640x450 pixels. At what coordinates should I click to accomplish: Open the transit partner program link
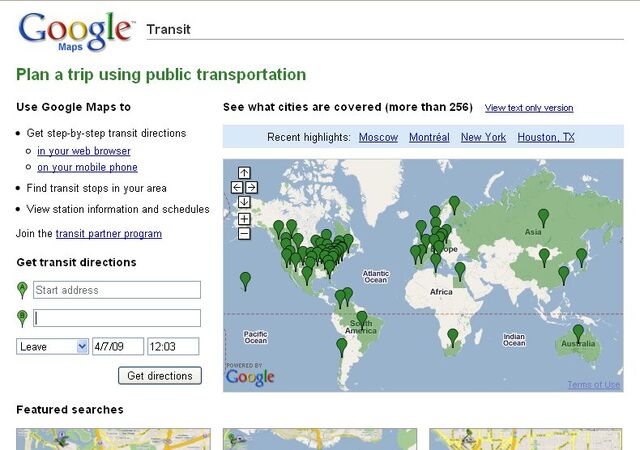(x=109, y=234)
